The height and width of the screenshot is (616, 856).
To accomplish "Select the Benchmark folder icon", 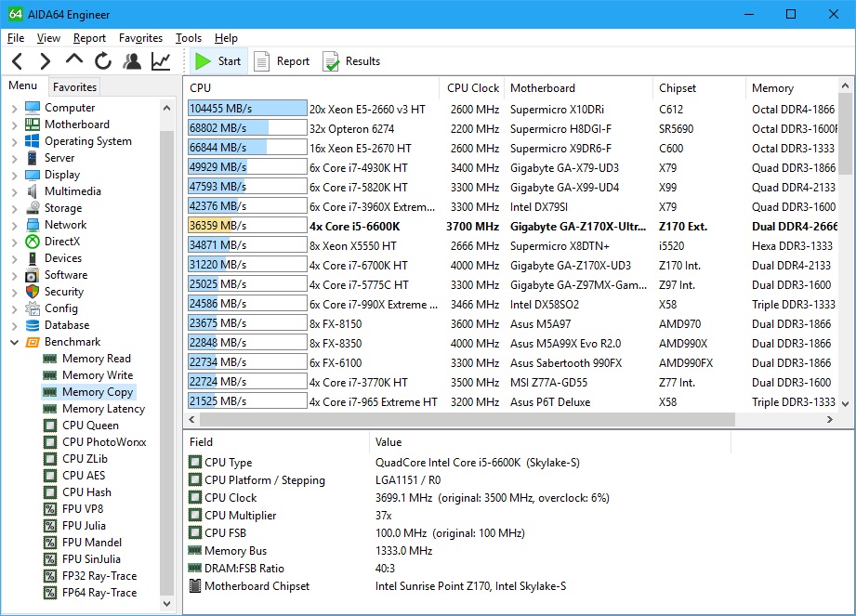I will pyautogui.click(x=33, y=342).
